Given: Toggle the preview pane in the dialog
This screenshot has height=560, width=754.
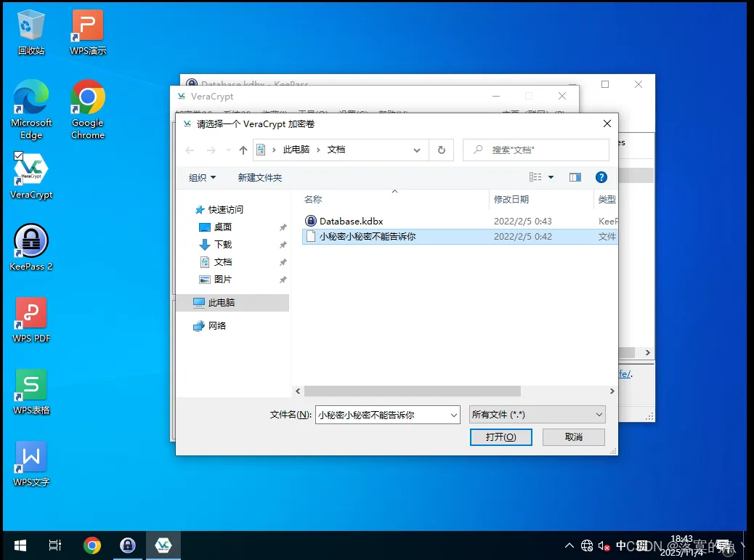Looking at the screenshot, I should (x=575, y=176).
